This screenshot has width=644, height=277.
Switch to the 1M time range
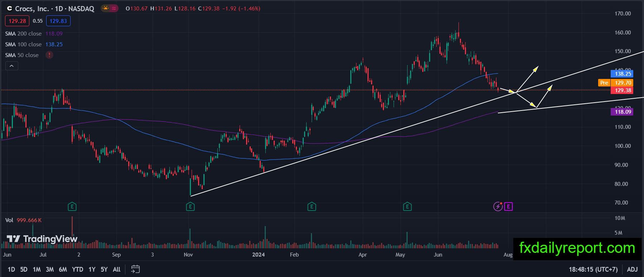point(37,269)
